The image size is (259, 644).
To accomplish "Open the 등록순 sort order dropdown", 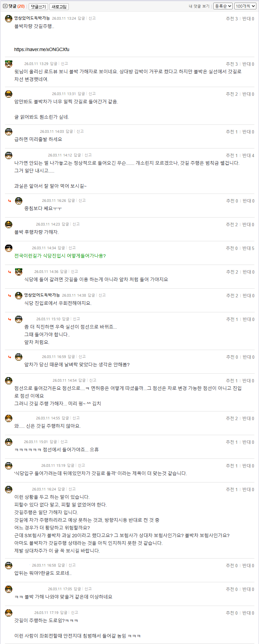I will tap(223, 6).
